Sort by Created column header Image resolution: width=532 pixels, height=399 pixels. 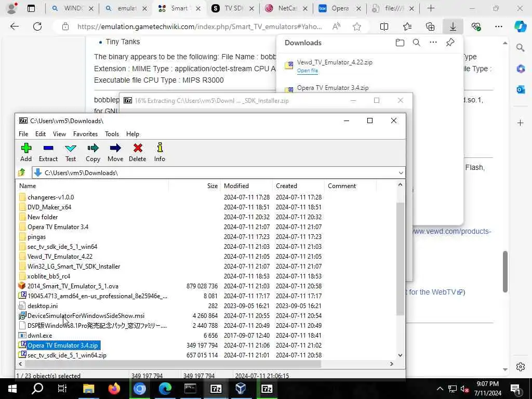(298, 185)
